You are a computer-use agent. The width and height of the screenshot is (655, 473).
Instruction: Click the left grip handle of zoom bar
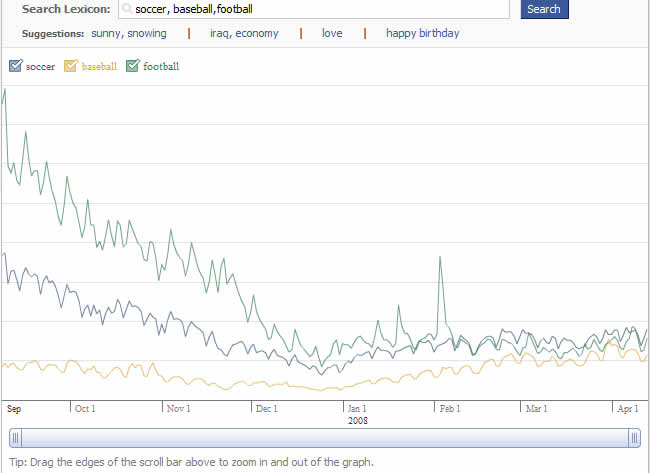pyautogui.click(x=14, y=438)
